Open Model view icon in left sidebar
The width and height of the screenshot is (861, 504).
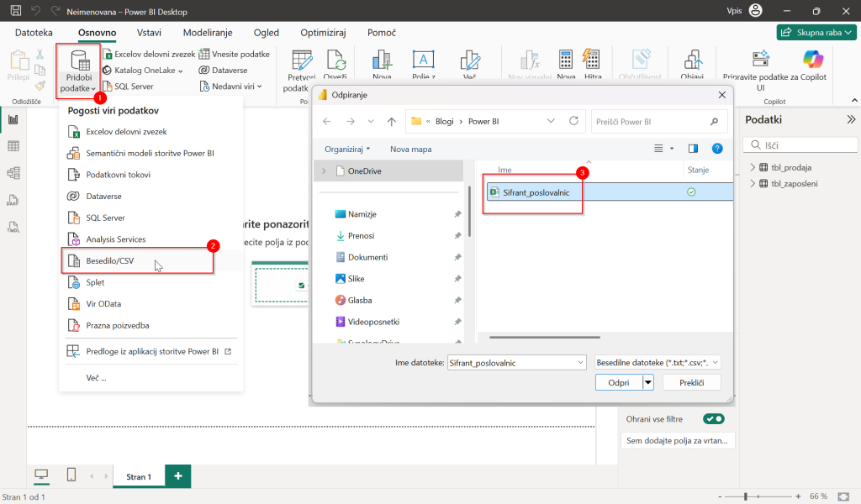(13, 173)
